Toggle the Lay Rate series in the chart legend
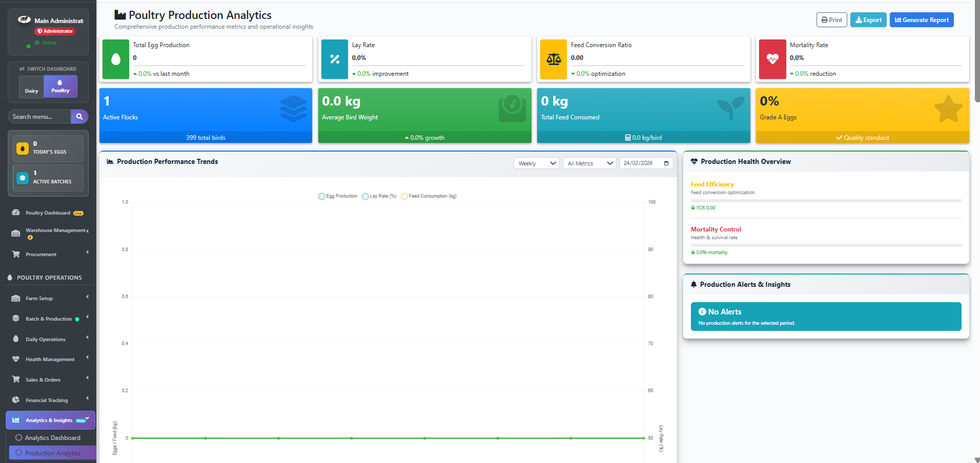 tap(379, 196)
